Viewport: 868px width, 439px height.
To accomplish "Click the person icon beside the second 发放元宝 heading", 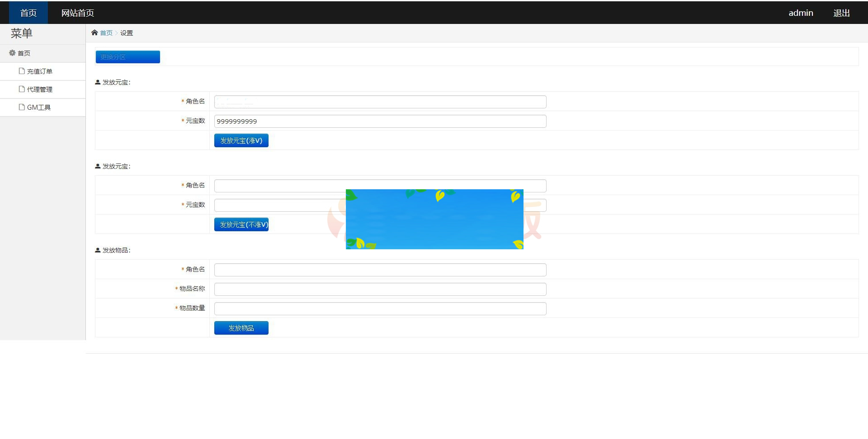I will coord(98,166).
